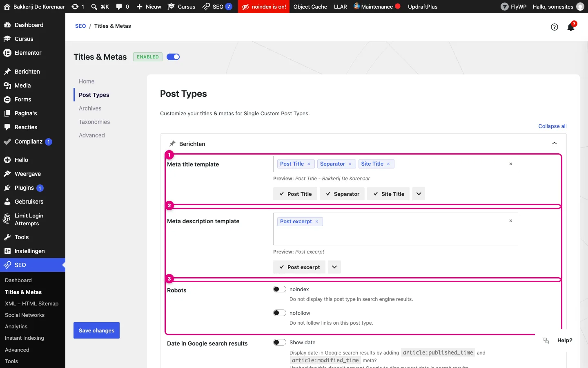Remove the Post Title tag from meta title
588x368 pixels.
(309, 164)
